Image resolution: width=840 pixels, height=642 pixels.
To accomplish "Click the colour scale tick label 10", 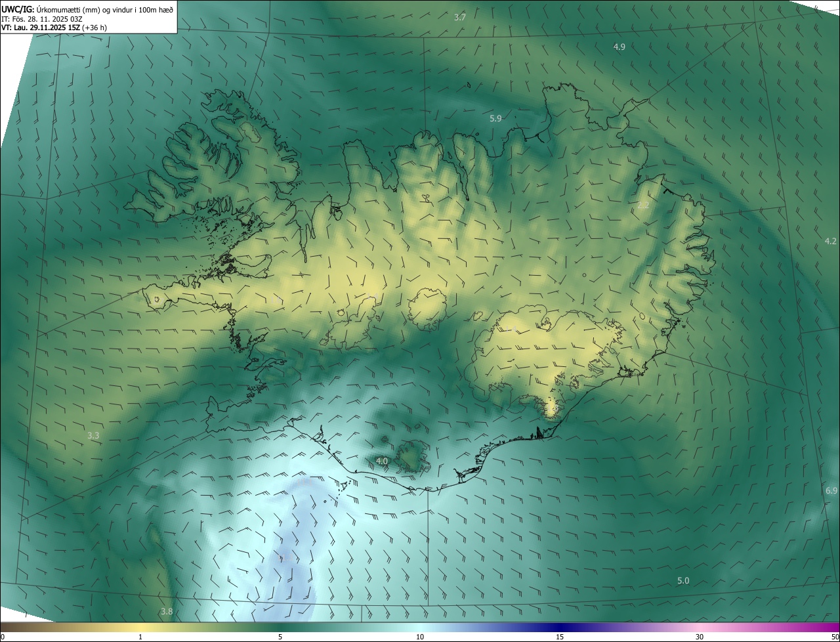I will click(x=420, y=637).
